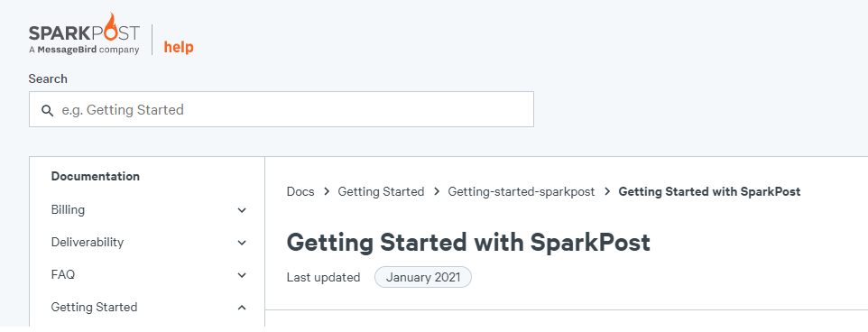868x332 pixels.
Task: Click the magnifier icon in the search box
Action: [x=48, y=110]
